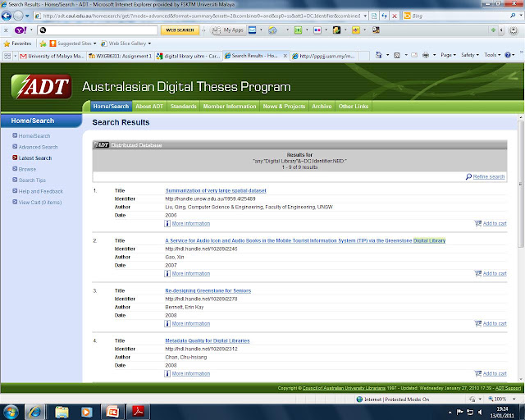Image resolution: width=525 pixels, height=420 pixels.
Task: Click the Refine search magnifier icon
Action: [468, 176]
